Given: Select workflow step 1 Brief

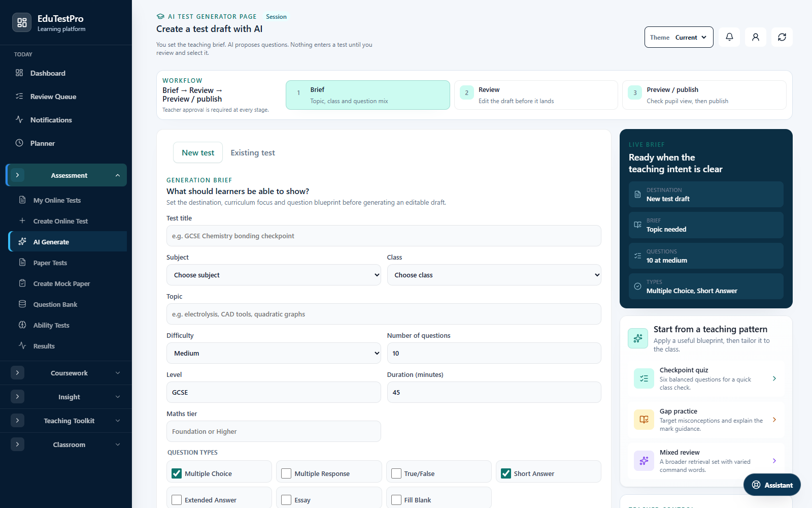Looking at the screenshot, I should point(368,95).
